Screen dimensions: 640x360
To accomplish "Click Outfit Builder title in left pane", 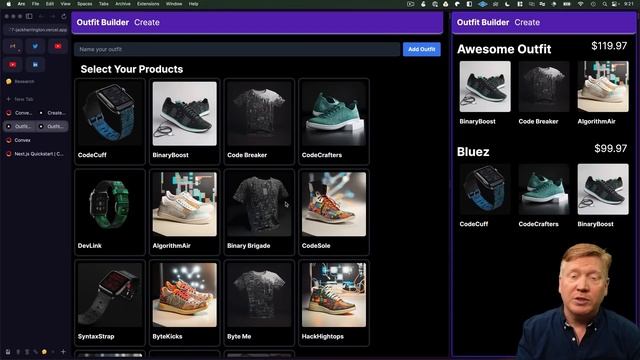I will 102,22.
